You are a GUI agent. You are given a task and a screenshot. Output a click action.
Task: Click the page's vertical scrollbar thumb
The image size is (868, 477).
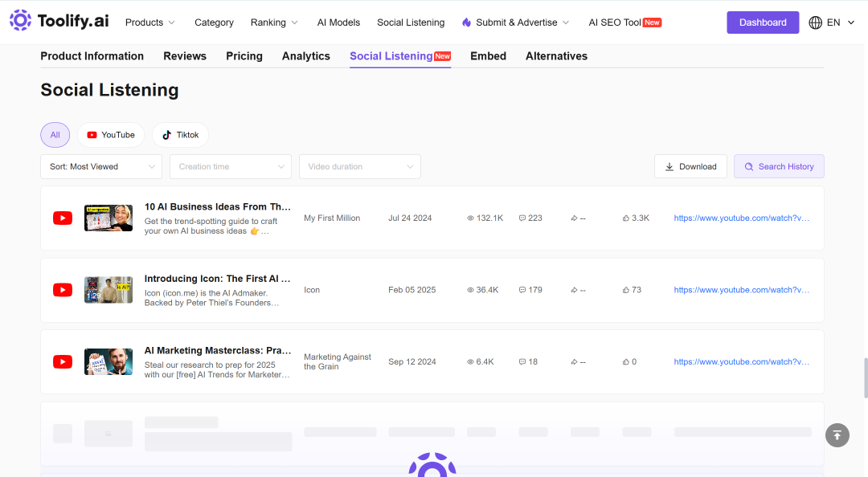click(866, 378)
